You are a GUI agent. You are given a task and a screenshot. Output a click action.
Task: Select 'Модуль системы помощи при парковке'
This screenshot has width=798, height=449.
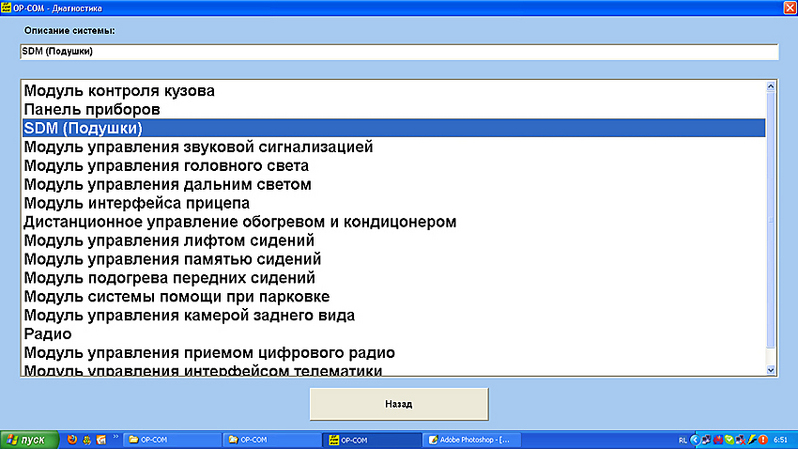tap(394, 297)
